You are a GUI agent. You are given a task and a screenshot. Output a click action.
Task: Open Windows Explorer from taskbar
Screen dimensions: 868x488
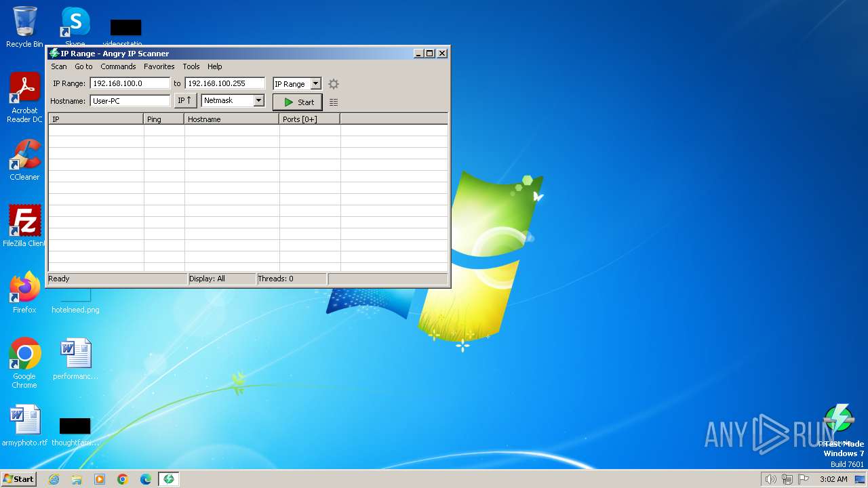pos(77,479)
